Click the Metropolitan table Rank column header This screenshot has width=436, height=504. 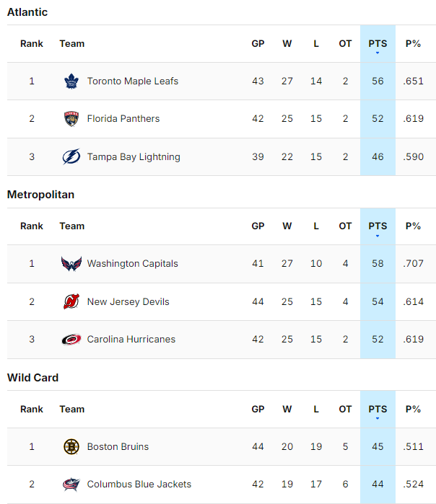pos(32,226)
